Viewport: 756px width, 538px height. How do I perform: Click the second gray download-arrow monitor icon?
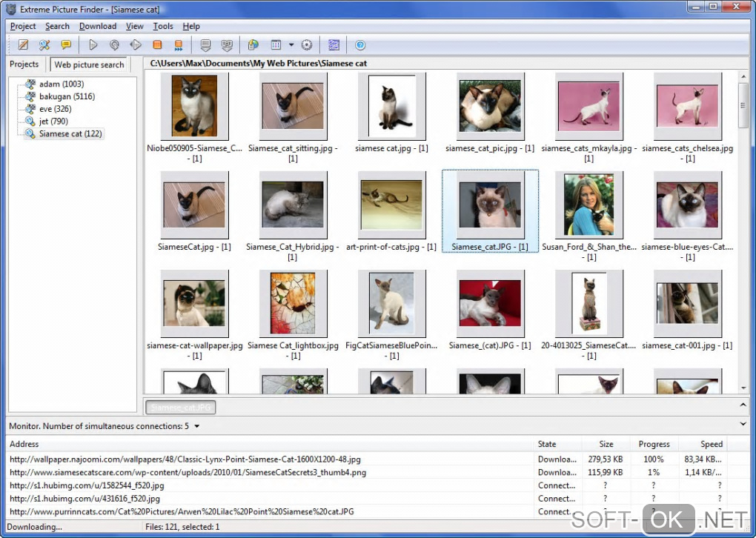[x=227, y=44]
